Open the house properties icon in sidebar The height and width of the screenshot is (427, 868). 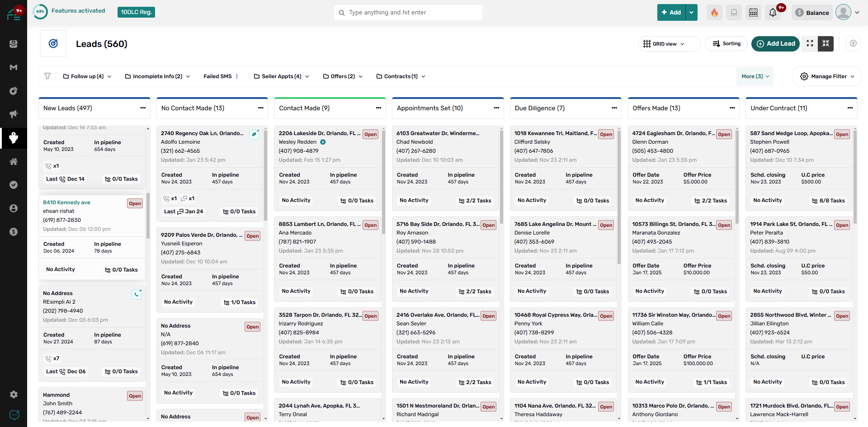coord(14,161)
